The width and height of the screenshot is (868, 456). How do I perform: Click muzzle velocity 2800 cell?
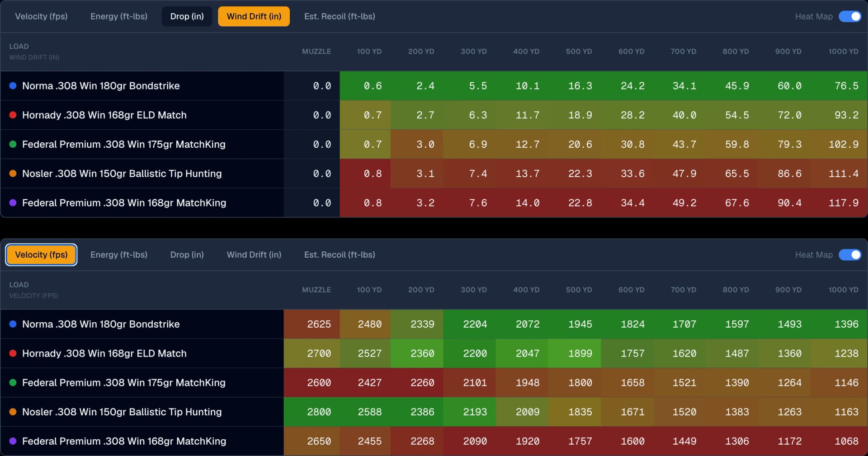312,412
